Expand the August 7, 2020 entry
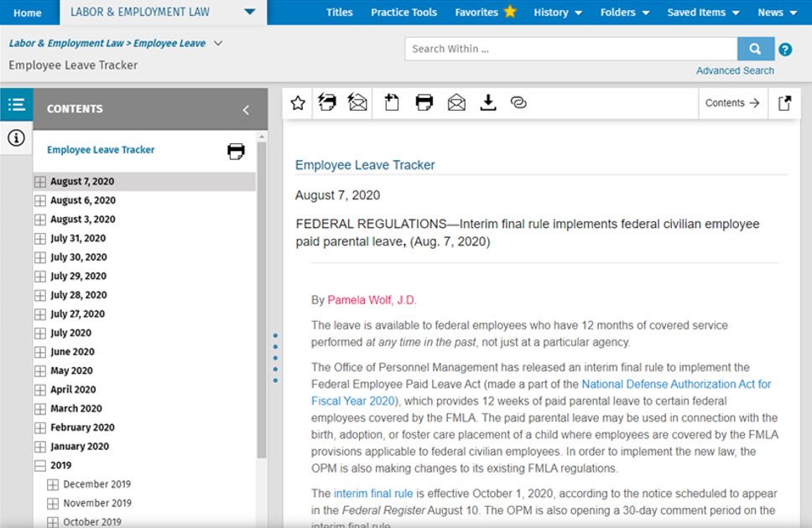The width and height of the screenshot is (812, 528). [40, 182]
